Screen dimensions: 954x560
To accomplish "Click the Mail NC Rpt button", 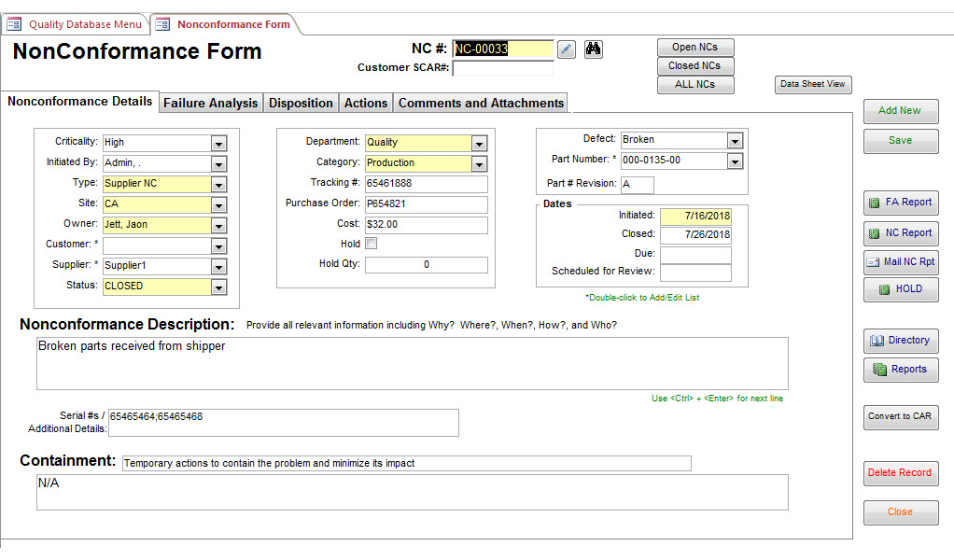I will click(x=901, y=261).
